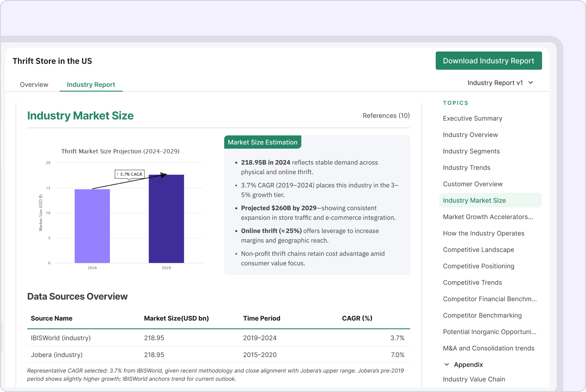Go to Executive Summary topic
Viewport: 586px width, 392px height.
click(x=472, y=118)
